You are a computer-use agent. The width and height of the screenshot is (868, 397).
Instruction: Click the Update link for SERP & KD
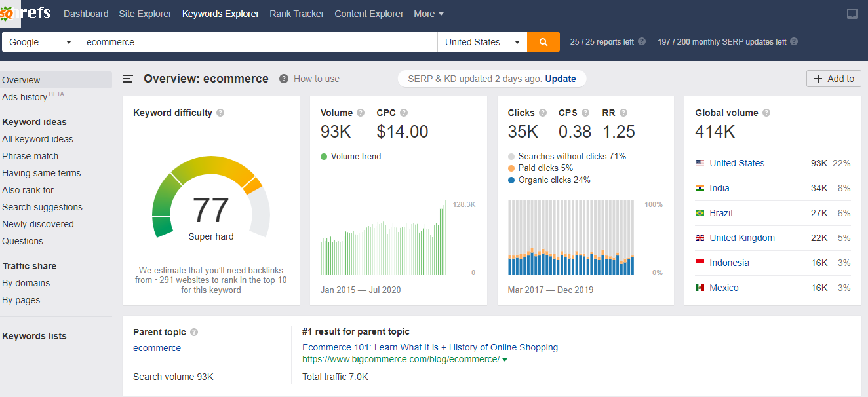(x=561, y=78)
